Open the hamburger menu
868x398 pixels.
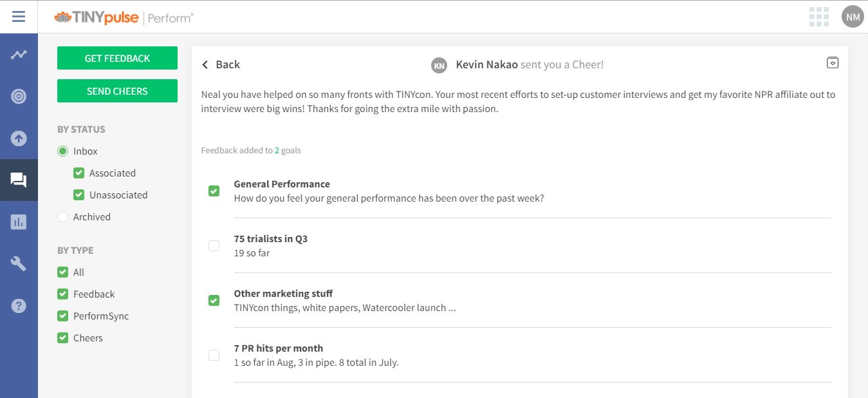19,17
